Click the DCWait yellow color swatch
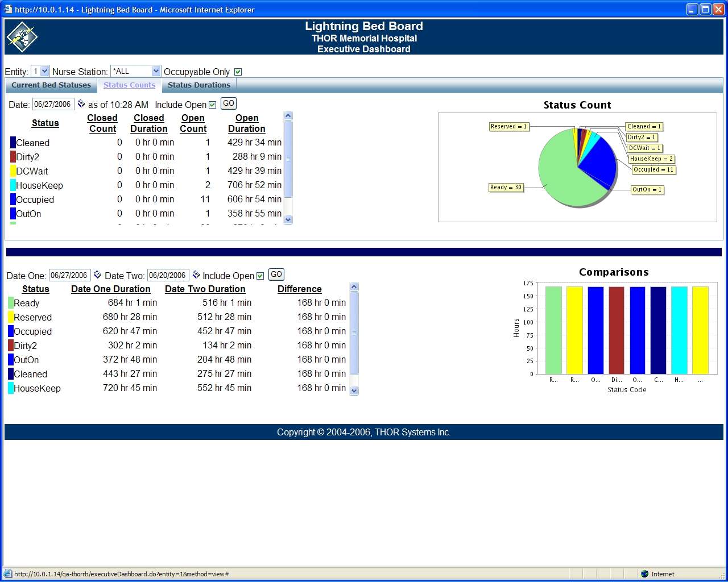This screenshot has height=582, width=728. coord(13,171)
